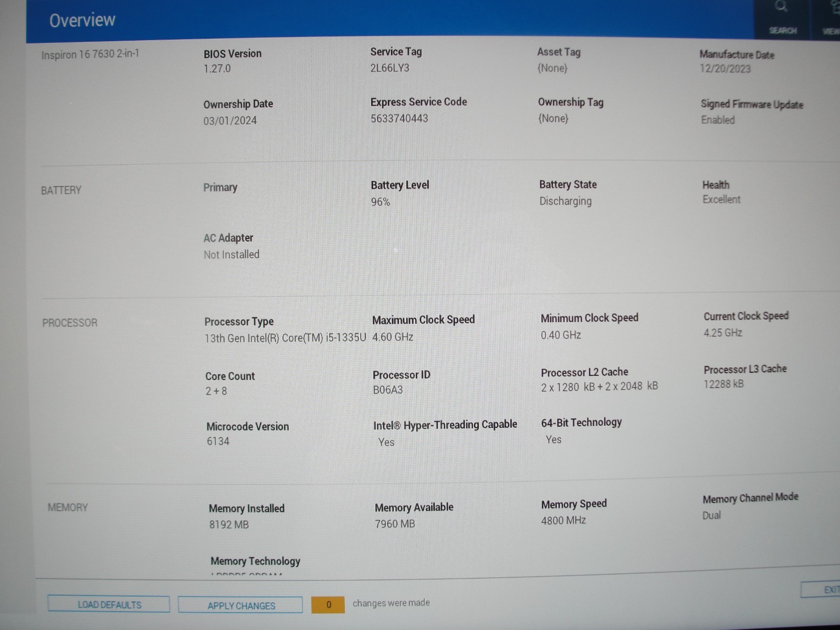Select the model name Inspiron 16 7630 2-in-1

pyautogui.click(x=90, y=54)
